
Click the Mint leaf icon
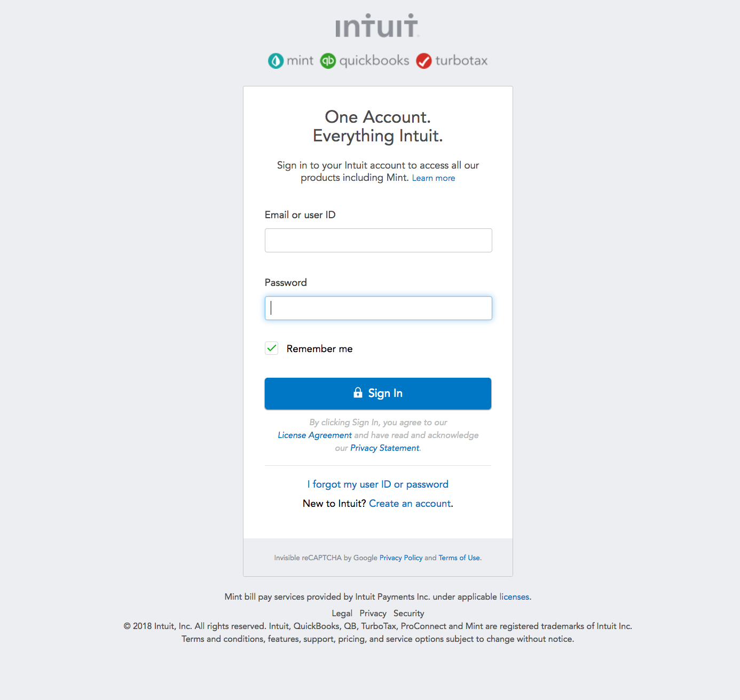(275, 61)
